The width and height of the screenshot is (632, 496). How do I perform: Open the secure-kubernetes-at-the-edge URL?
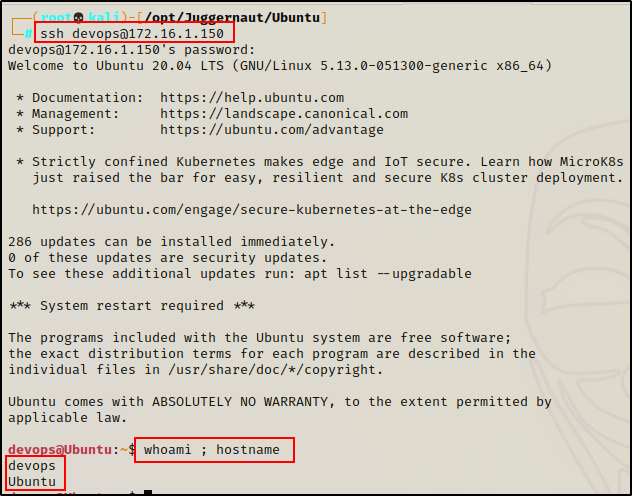coord(252,210)
